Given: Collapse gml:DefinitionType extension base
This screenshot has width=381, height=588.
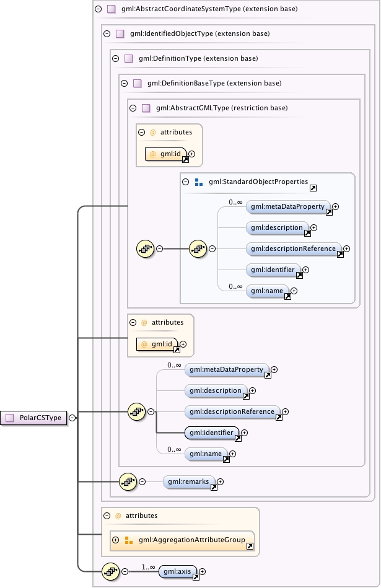Looking at the screenshot, I should click(x=115, y=58).
